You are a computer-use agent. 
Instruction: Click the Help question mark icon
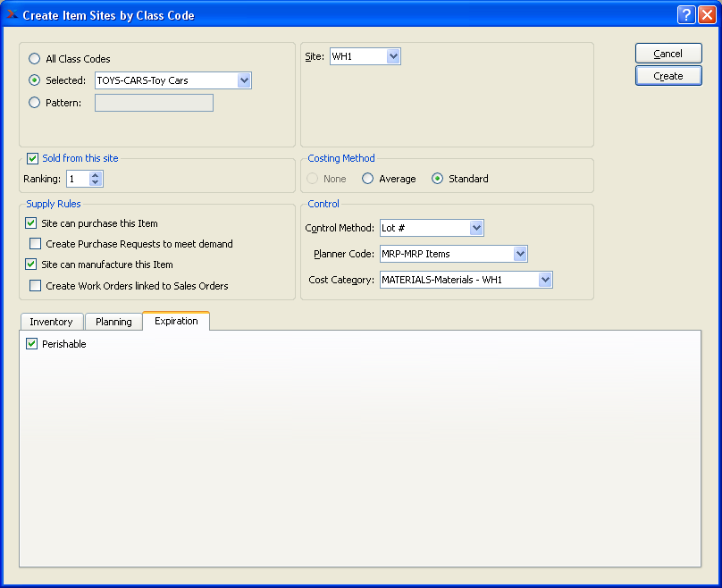(x=686, y=14)
